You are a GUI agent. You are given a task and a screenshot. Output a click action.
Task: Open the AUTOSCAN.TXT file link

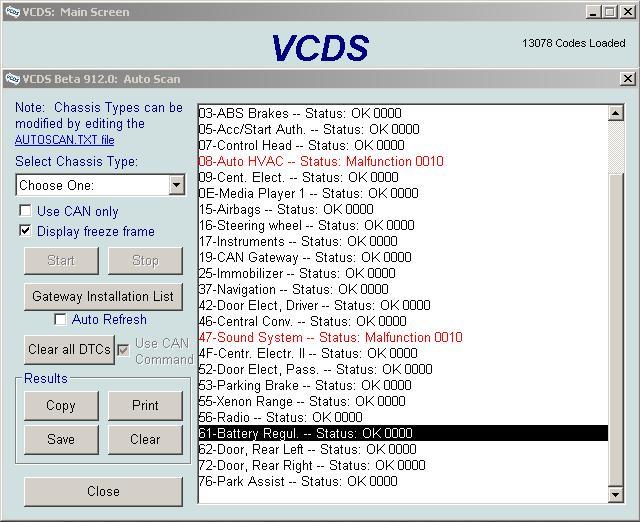point(64,140)
